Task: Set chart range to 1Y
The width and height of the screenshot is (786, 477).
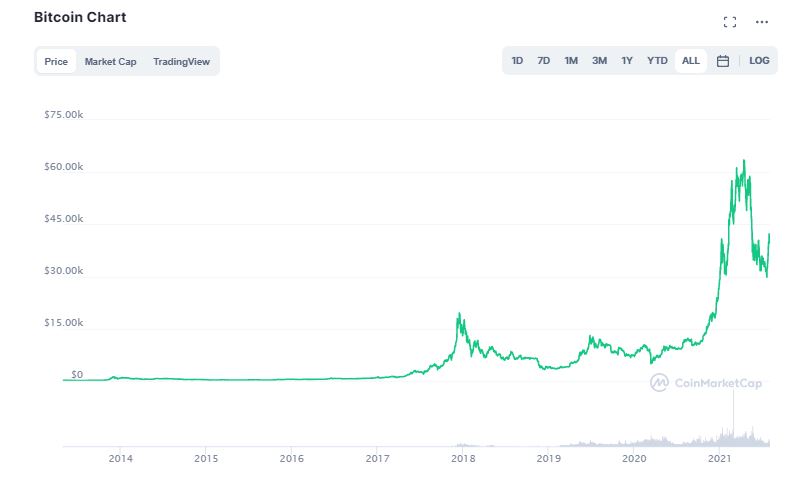Action: coord(627,61)
